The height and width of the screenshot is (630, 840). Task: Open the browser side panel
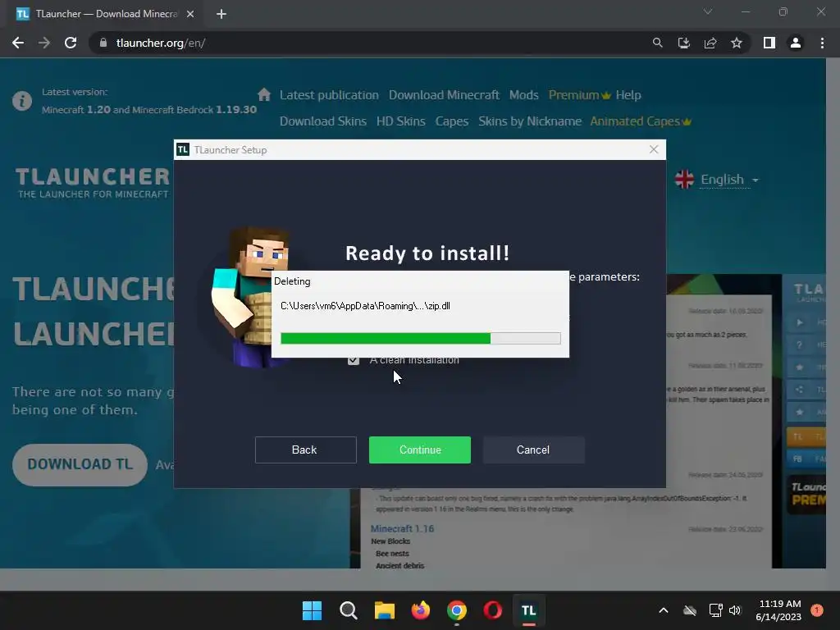769,43
